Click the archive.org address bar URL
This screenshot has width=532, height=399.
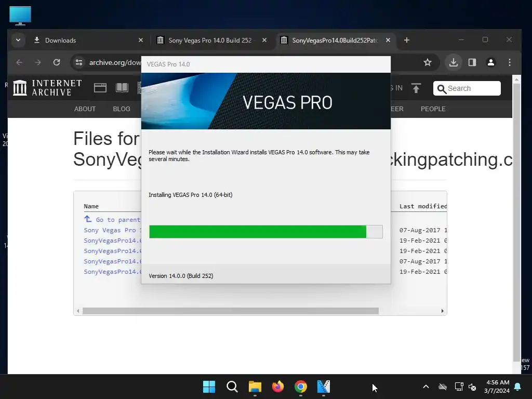115,62
